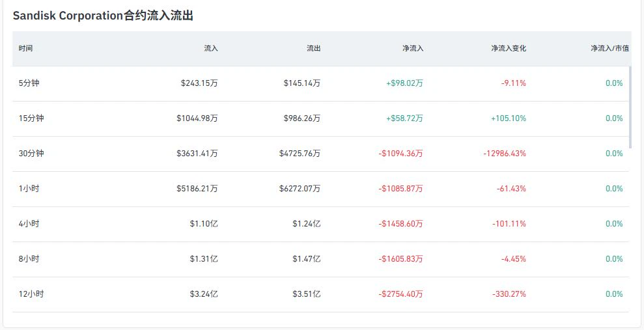Click outflow value $145.14万
This screenshot has width=644, height=330.
coord(302,83)
